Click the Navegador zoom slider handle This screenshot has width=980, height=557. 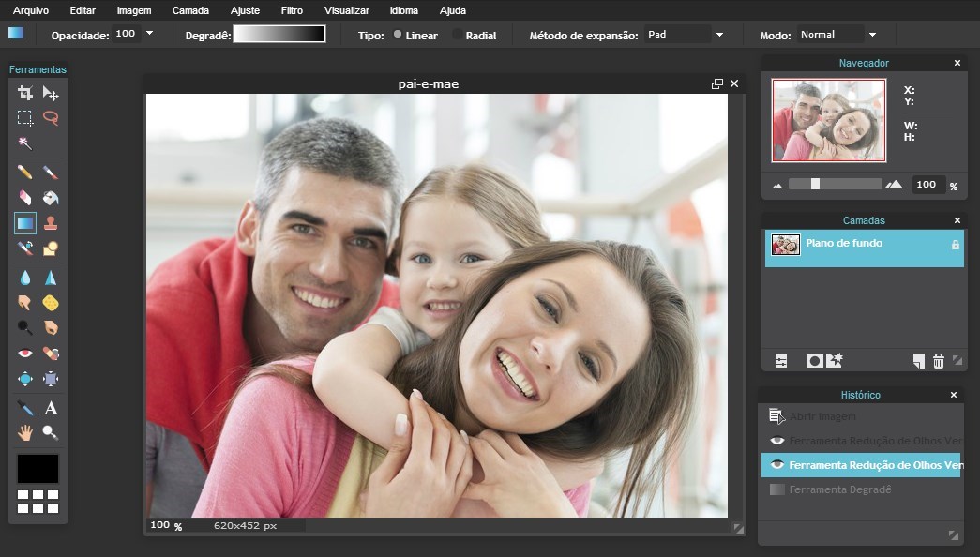click(815, 184)
